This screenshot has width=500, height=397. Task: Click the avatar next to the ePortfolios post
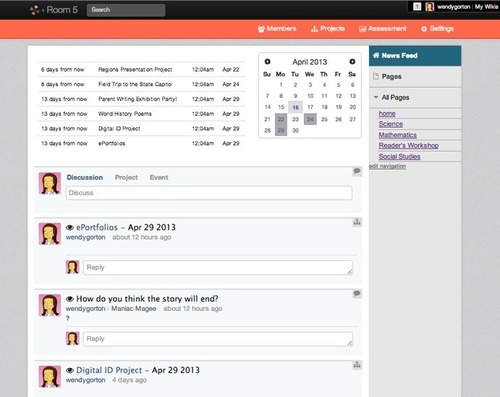tap(50, 234)
